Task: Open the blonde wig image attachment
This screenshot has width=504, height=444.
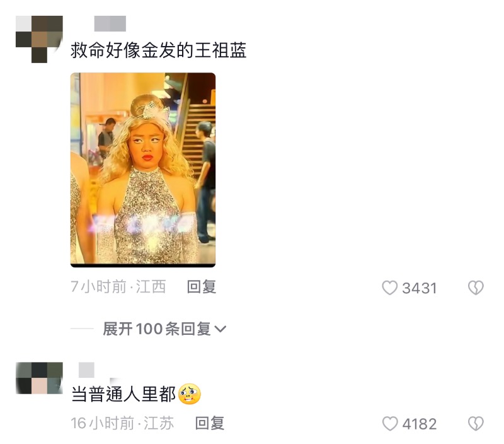Action: [x=143, y=170]
